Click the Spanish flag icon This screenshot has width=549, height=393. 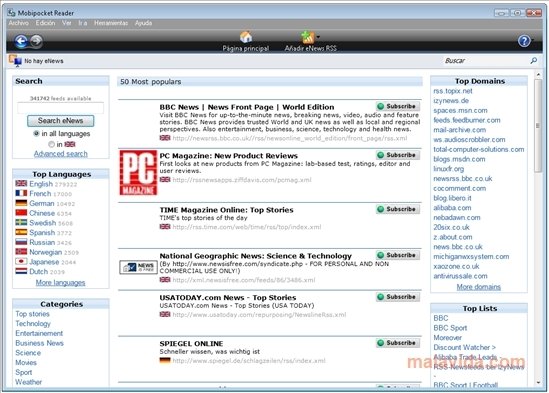(21, 232)
